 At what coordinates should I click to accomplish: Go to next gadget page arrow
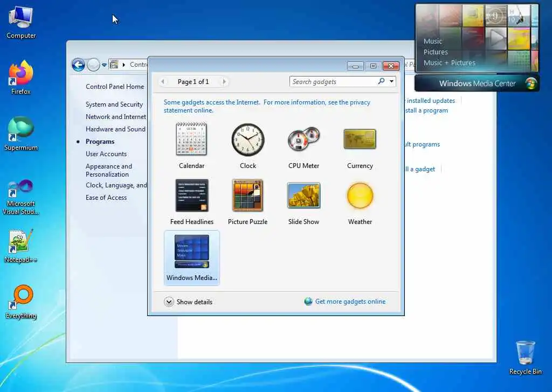pos(224,81)
